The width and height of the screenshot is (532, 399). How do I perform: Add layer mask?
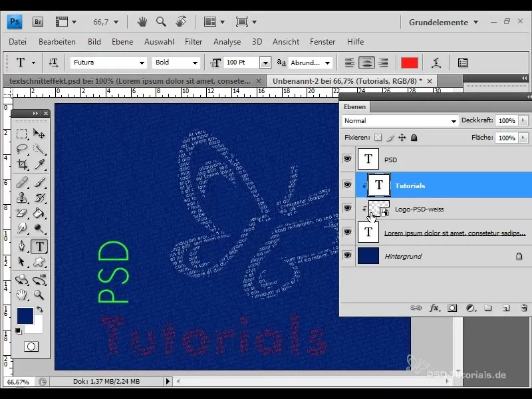click(452, 308)
